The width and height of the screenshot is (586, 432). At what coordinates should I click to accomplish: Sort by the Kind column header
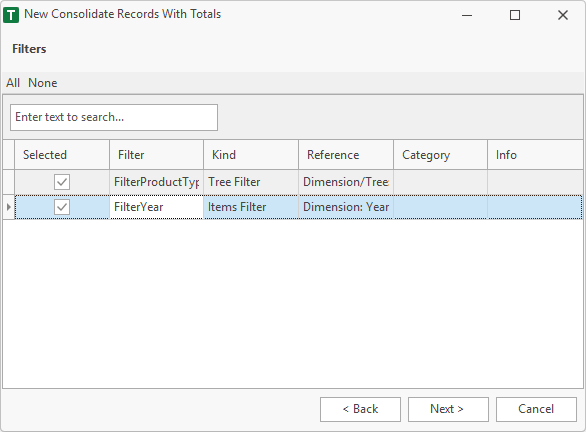click(251, 155)
